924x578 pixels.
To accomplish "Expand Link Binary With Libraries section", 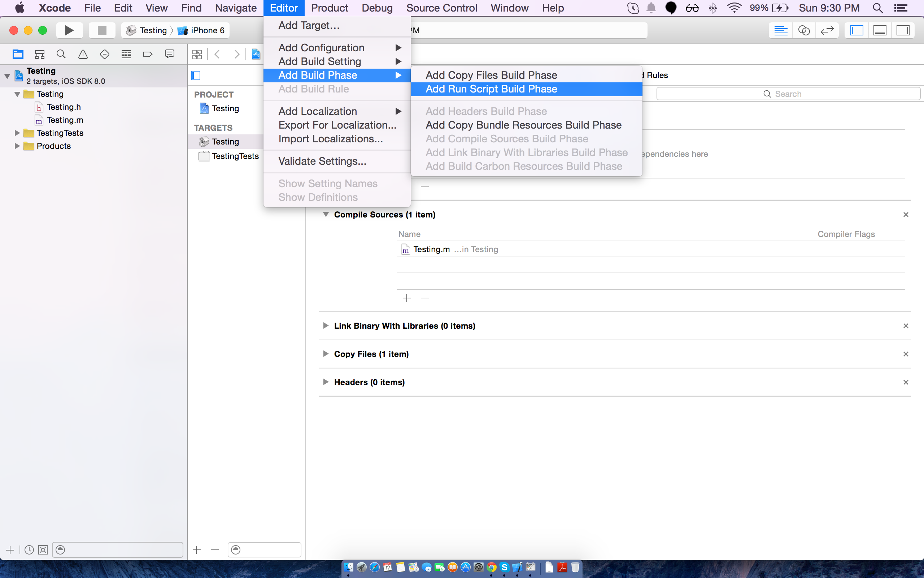I will (x=326, y=326).
